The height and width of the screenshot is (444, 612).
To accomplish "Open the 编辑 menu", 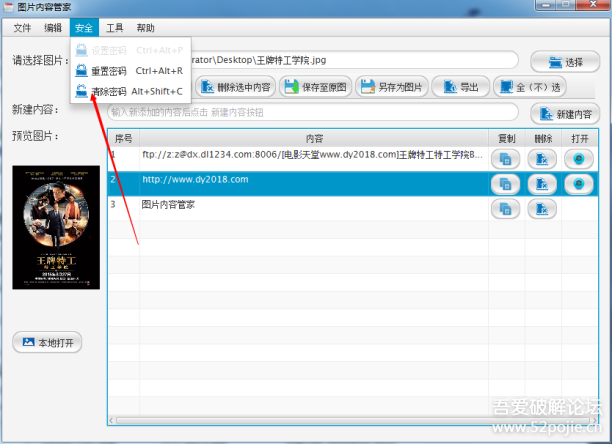I will pos(53,28).
